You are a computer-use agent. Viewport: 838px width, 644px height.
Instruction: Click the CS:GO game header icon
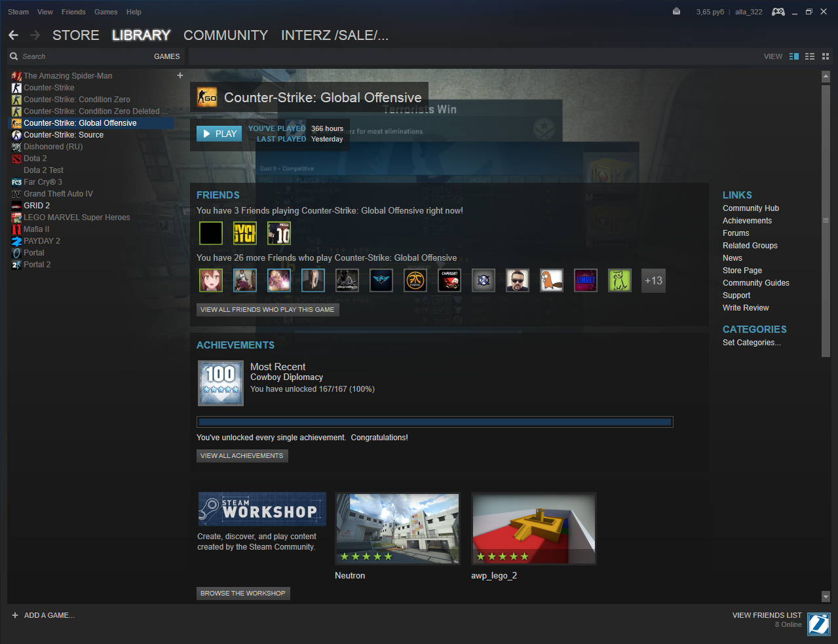(x=207, y=98)
